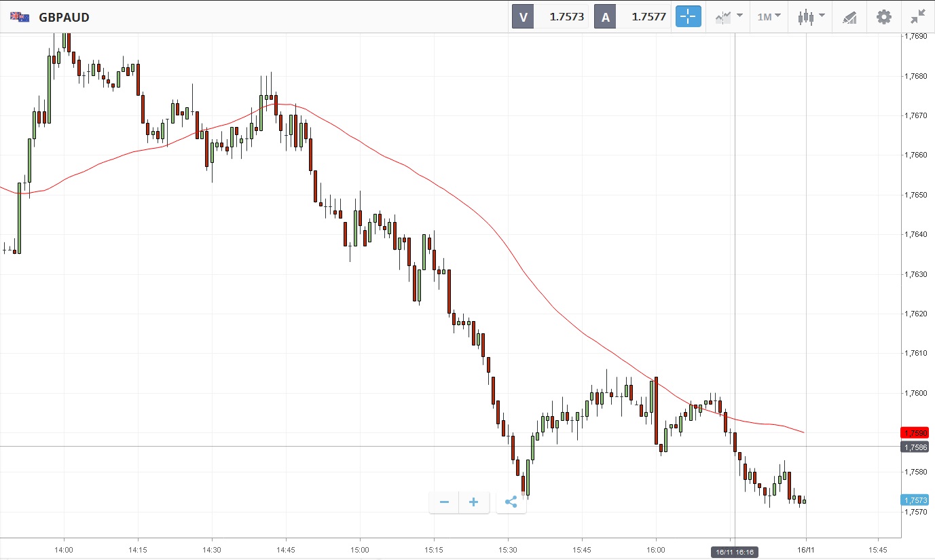Click the gray 1,7586 crosshair price label

[914, 447]
